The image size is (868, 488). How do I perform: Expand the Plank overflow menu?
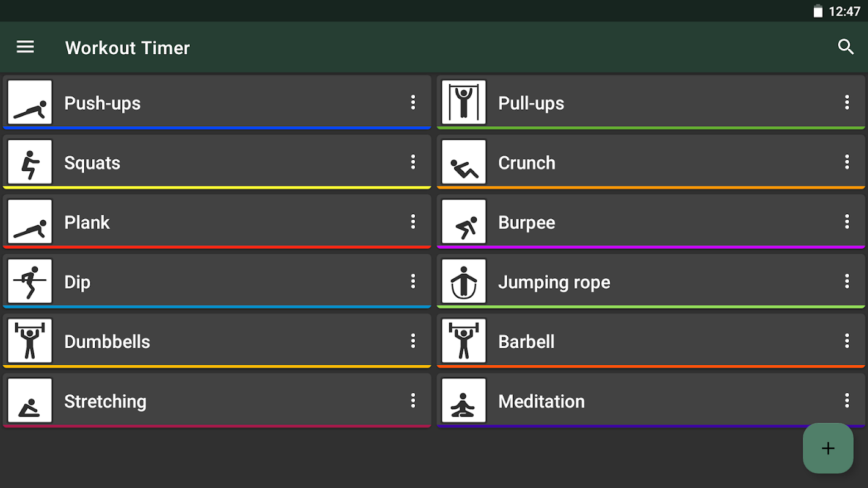tap(413, 221)
